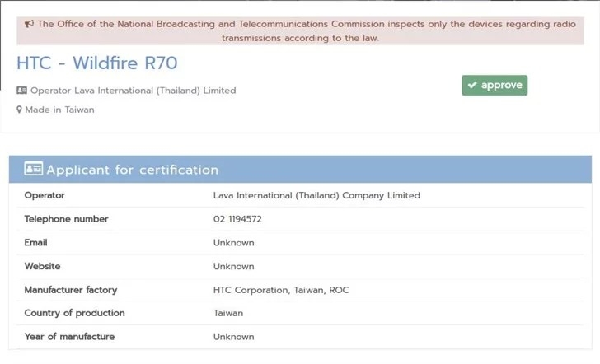Select 'HTC Corporation, Taiwan, ROC' value
Image resolution: width=600 pixels, height=364 pixels.
[x=281, y=290]
